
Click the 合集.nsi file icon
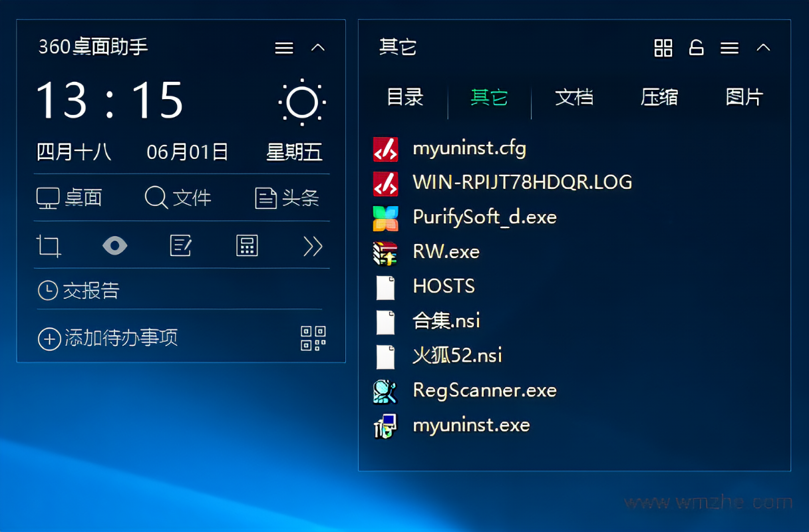coord(386,321)
